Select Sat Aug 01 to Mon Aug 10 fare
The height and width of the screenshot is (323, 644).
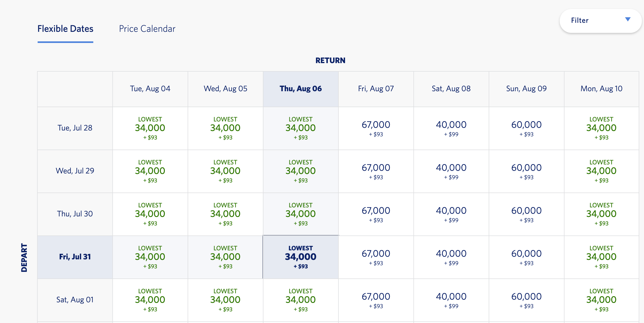[x=601, y=300]
